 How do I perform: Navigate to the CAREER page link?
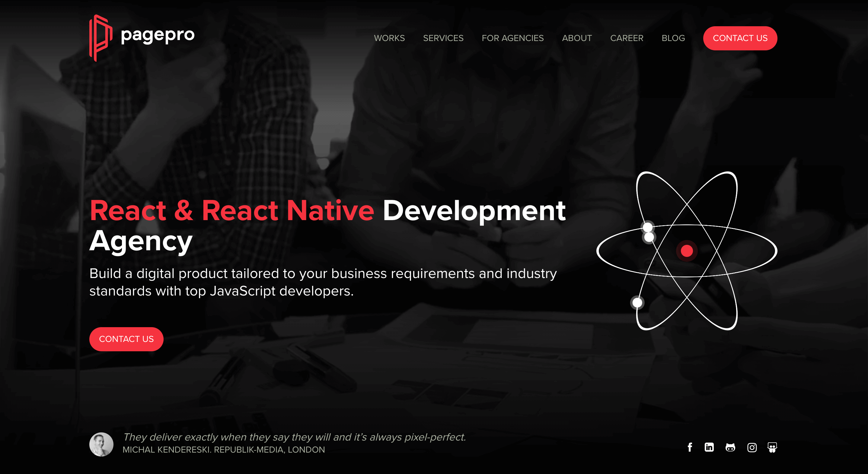click(x=627, y=38)
